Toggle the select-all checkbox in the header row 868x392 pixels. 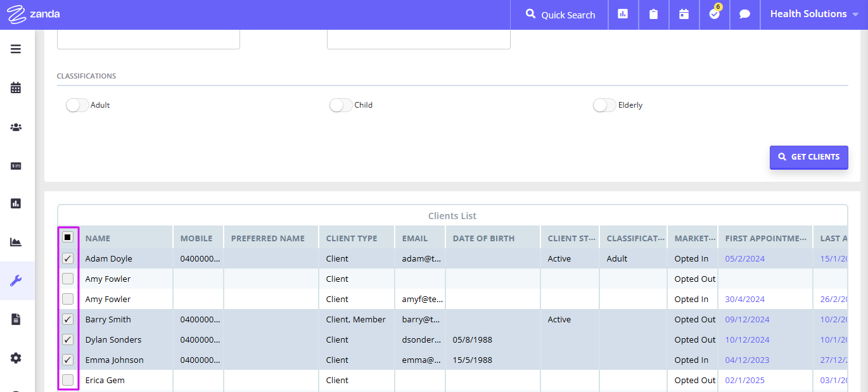pyautogui.click(x=68, y=237)
